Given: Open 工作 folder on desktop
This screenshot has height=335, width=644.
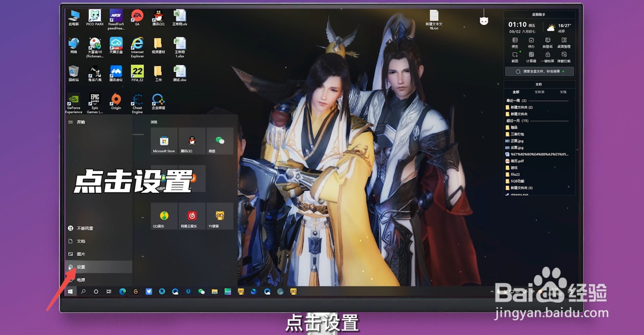Looking at the screenshot, I should 158,74.
